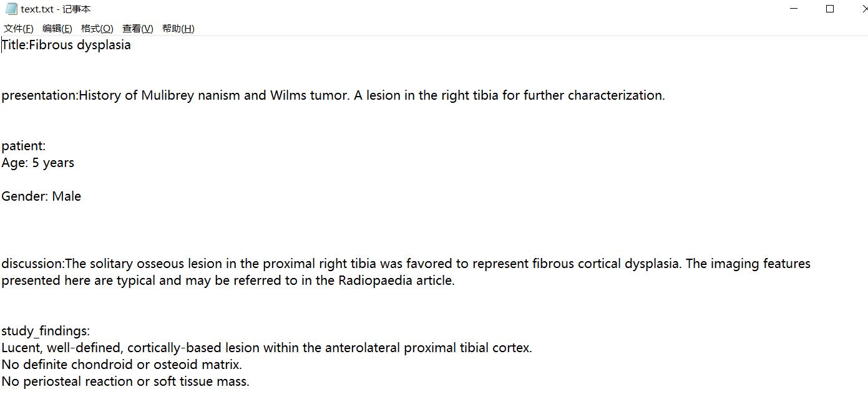Click the word 'discussion' in the text
The height and width of the screenshot is (407, 868).
pos(32,264)
